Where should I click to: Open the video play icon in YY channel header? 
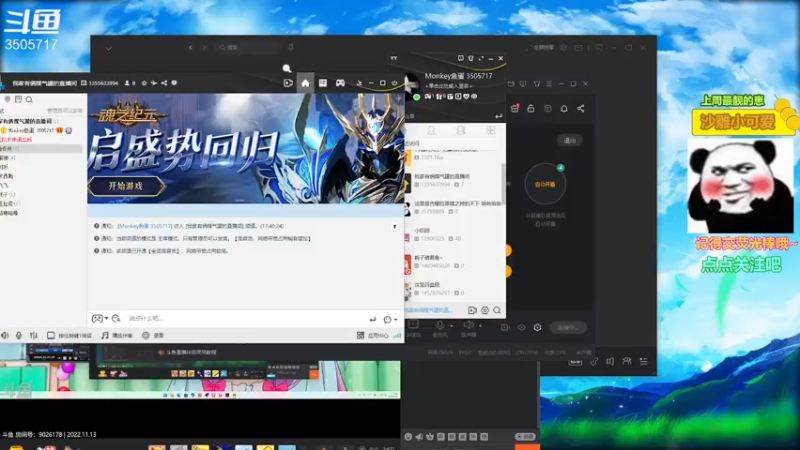click(x=288, y=83)
